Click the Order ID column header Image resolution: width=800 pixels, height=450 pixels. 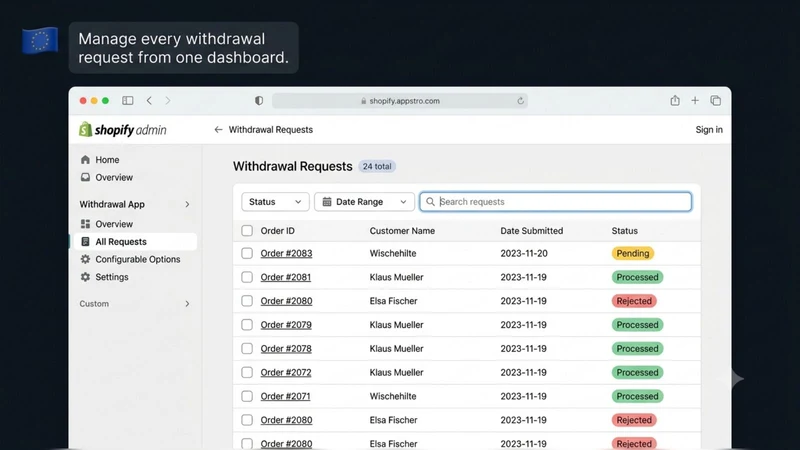(x=278, y=231)
